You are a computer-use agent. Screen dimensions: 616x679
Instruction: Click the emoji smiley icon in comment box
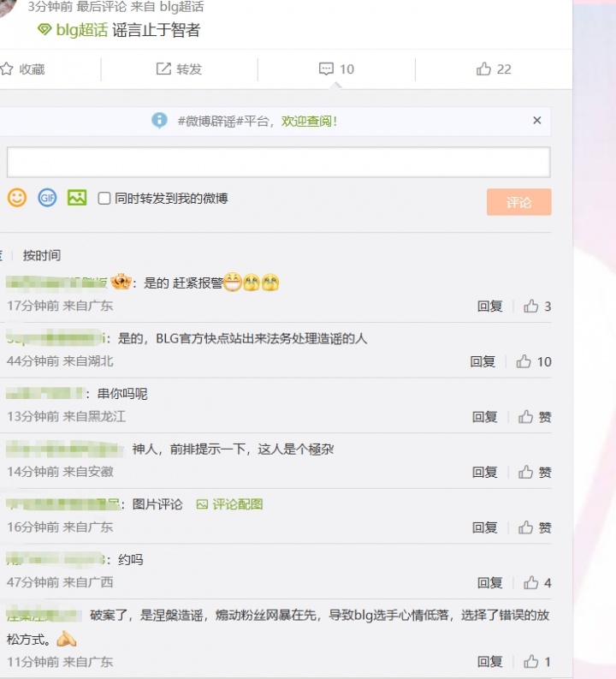(x=17, y=198)
